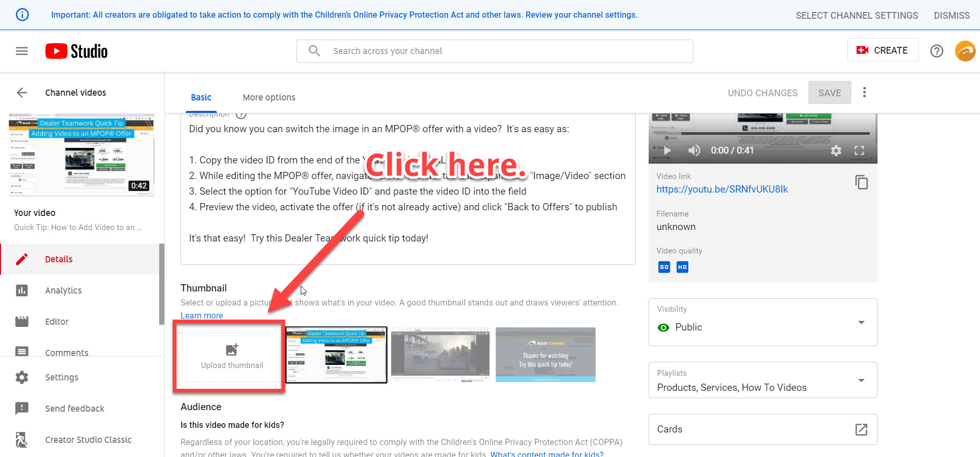Click the YouTube Studio logo
This screenshot has width=980, height=457.
76,51
